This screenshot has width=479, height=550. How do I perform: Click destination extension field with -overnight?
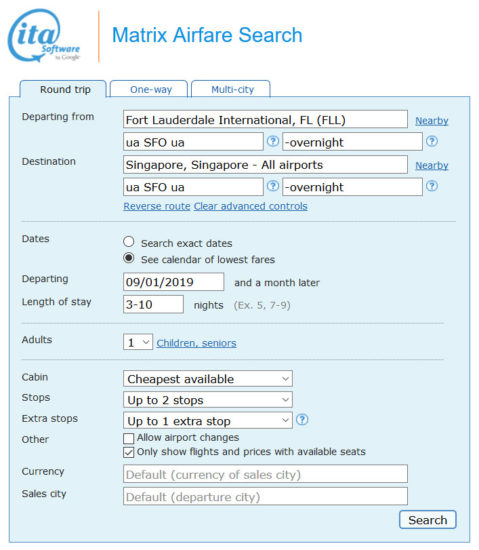pos(352,187)
